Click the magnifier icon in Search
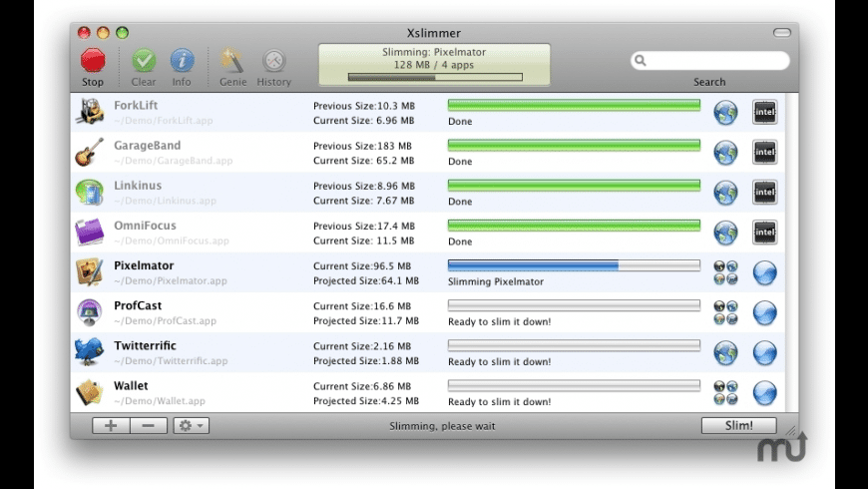This screenshot has width=868, height=489. [x=641, y=60]
